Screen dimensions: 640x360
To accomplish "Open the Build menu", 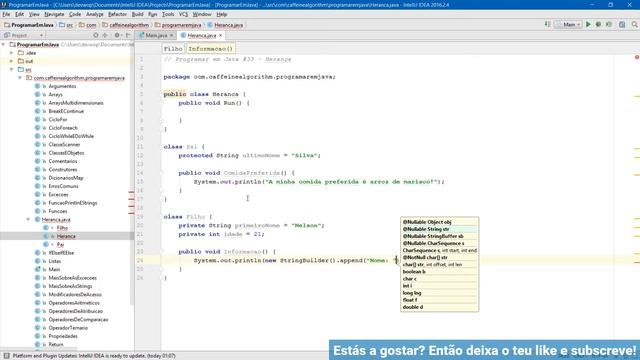I will [138, 14].
